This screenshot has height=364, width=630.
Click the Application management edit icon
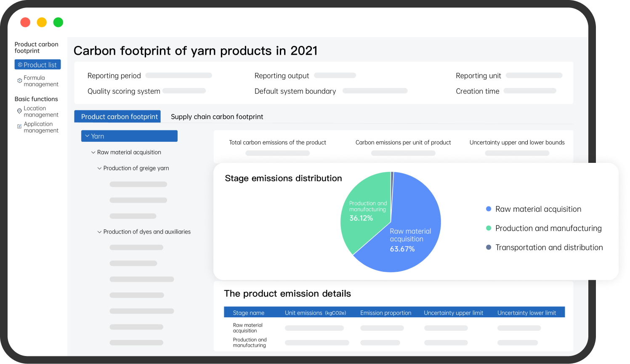point(19,126)
